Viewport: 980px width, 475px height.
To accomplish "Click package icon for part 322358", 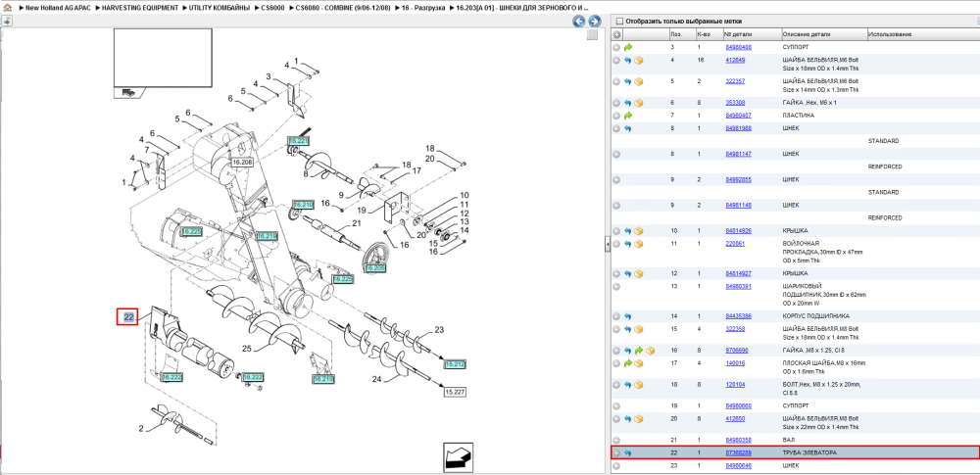I will (x=639, y=329).
